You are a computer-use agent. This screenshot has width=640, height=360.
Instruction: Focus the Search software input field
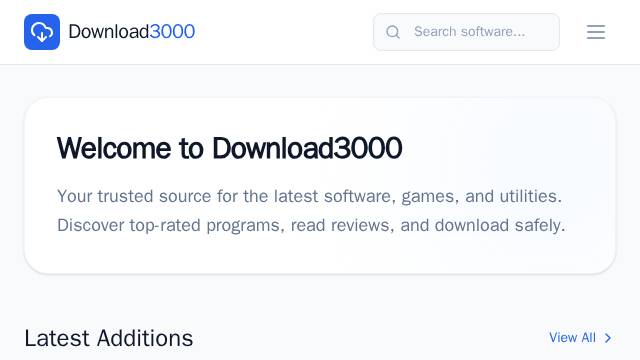pyautogui.click(x=466, y=32)
